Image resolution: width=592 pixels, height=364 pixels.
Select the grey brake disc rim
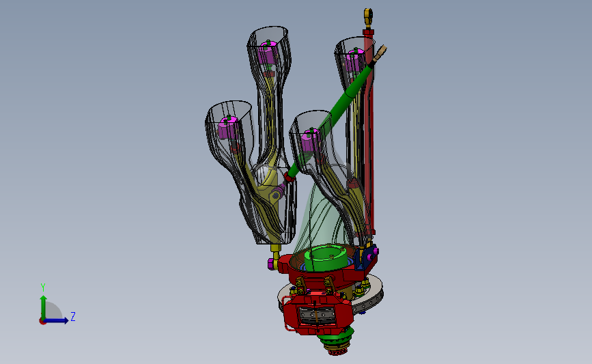(372, 296)
